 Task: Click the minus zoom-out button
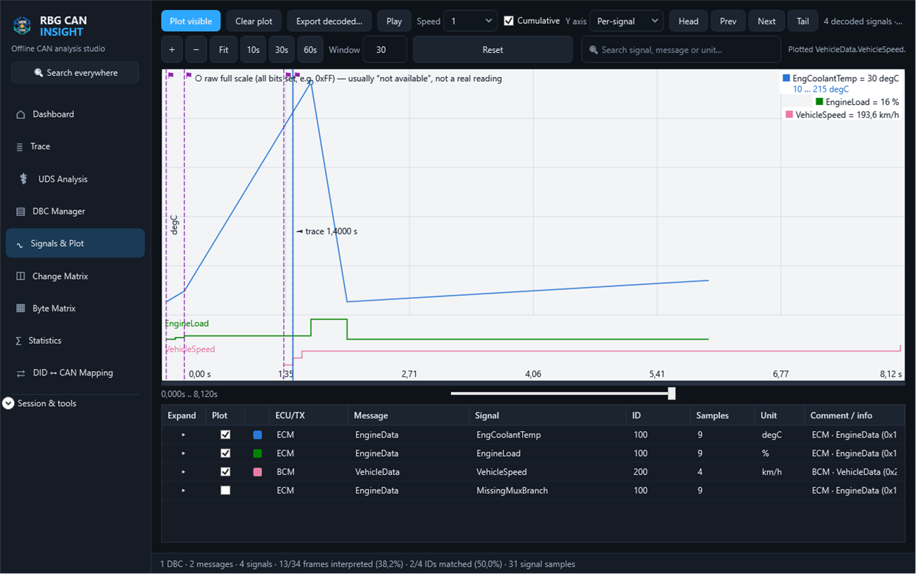[196, 50]
